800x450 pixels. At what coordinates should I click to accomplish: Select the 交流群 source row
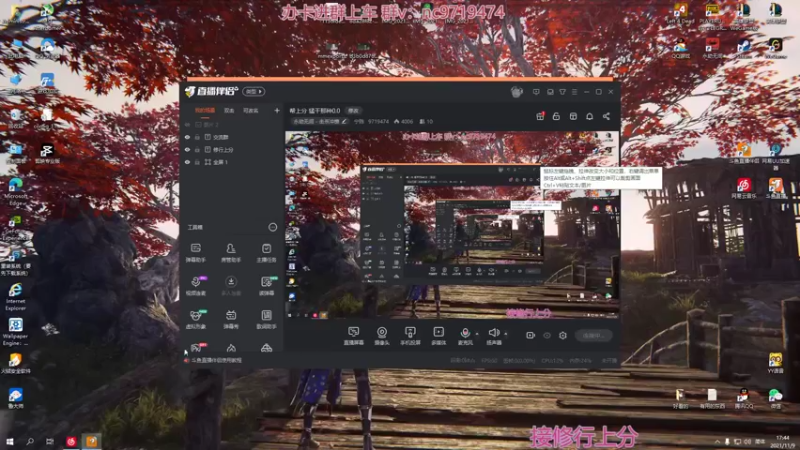click(x=232, y=137)
